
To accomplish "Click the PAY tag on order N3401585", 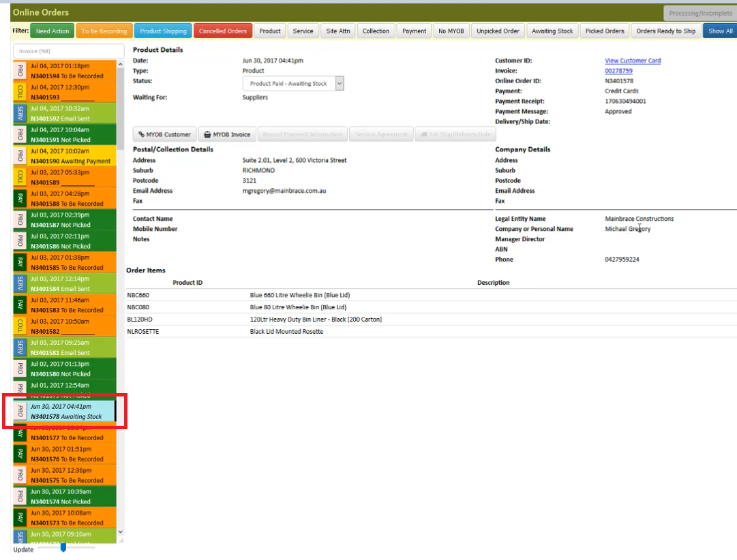I will (x=20, y=262).
